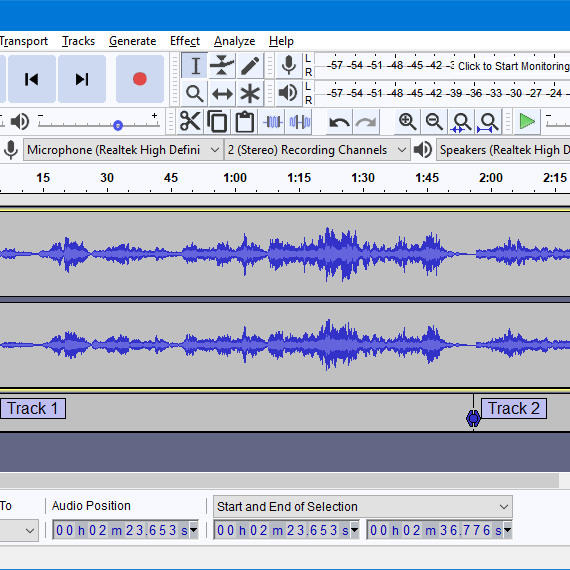This screenshot has height=570, width=570.
Task: Click to Start Monitoring on recording meter
Action: point(513,66)
